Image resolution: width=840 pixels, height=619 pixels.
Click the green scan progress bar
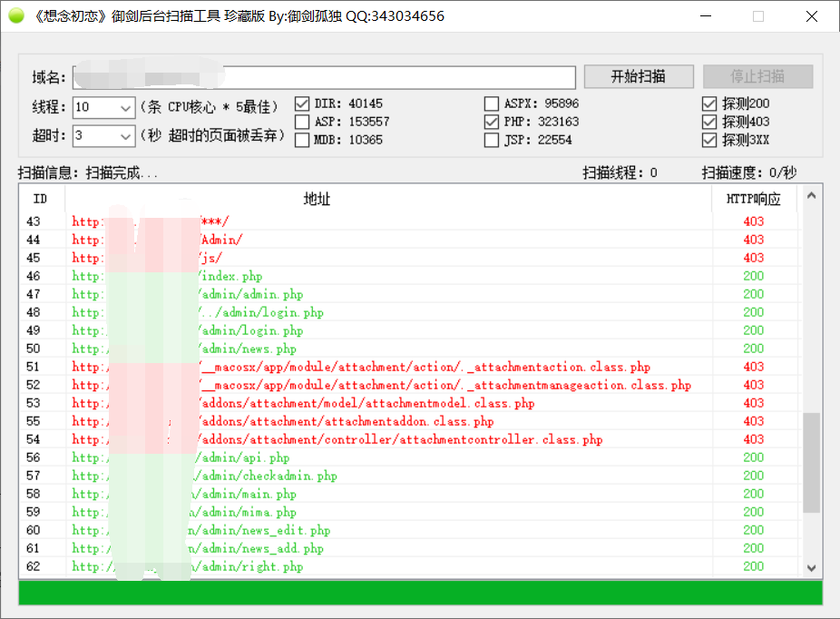coord(421,593)
